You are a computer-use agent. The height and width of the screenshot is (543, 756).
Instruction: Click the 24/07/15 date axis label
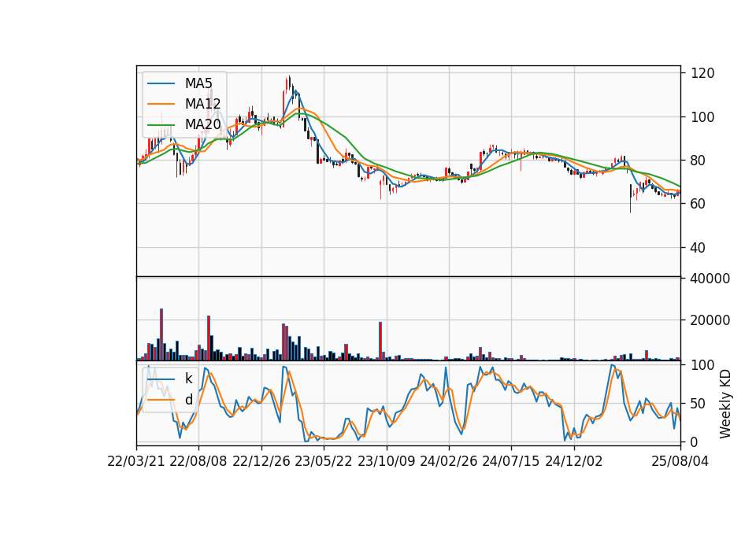tap(511, 461)
